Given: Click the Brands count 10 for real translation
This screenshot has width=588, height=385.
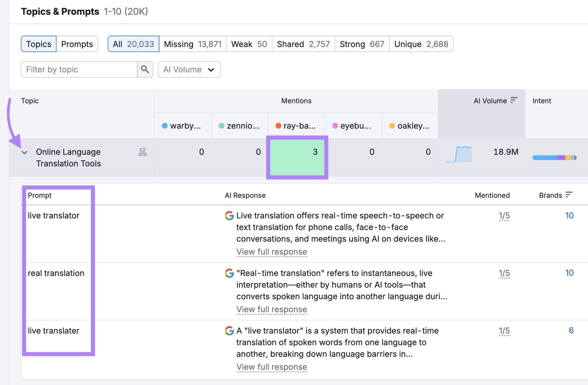Looking at the screenshot, I should point(570,273).
